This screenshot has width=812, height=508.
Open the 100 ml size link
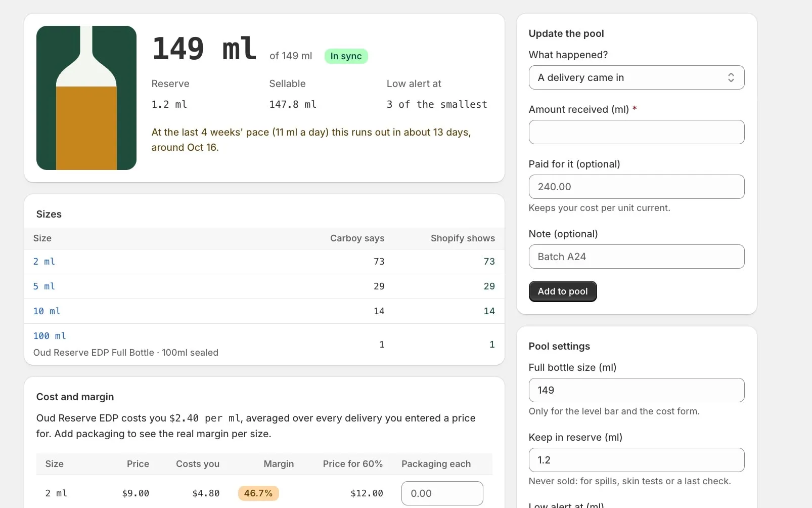point(50,336)
